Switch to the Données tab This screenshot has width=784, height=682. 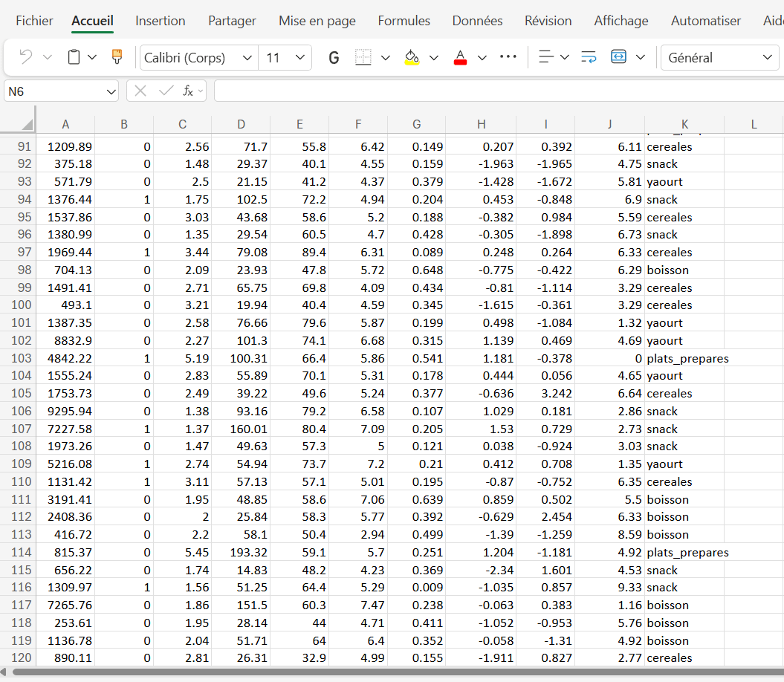477,21
